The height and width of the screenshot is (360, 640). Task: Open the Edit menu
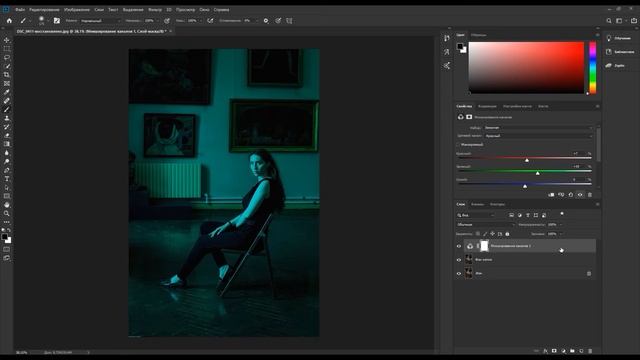pyautogui.click(x=44, y=9)
